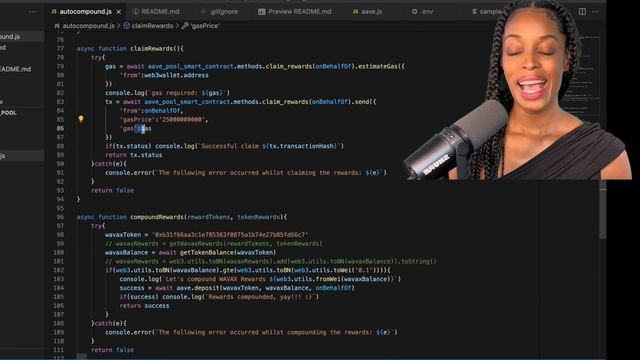This screenshot has width=640, height=360.
Task: Click 'return false' on line 93
Action: 112,190
